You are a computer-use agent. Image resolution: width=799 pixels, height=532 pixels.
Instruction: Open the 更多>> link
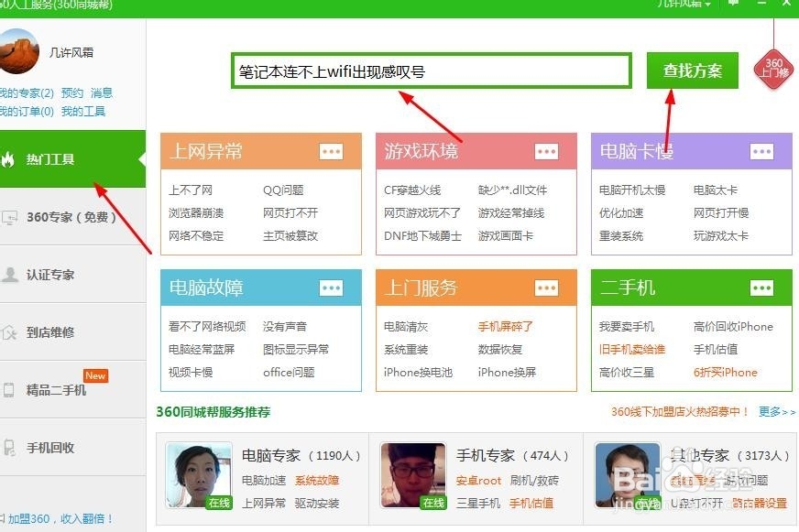(777, 411)
